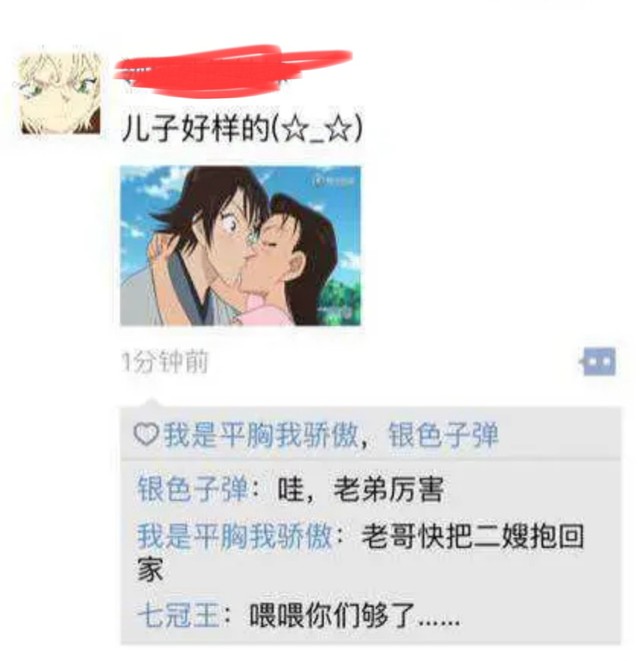Open the shared kissing anime image
640x661 pixels.
[x=240, y=246]
